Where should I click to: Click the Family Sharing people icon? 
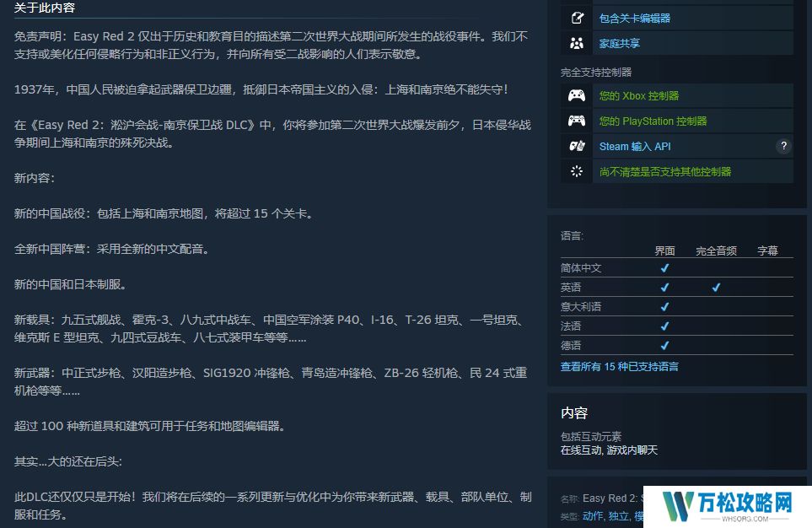577,43
